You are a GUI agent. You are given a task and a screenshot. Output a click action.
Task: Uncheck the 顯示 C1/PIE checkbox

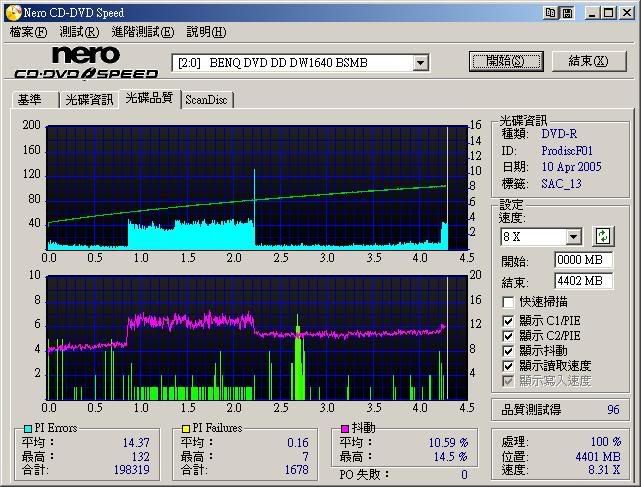[509, 321]
